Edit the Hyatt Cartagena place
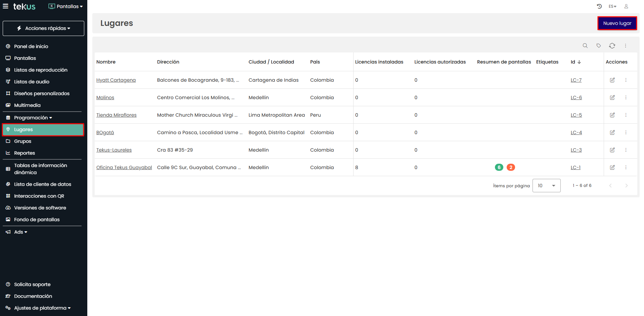This screenshot has height=316, width=644. click(x=612, y=80)
